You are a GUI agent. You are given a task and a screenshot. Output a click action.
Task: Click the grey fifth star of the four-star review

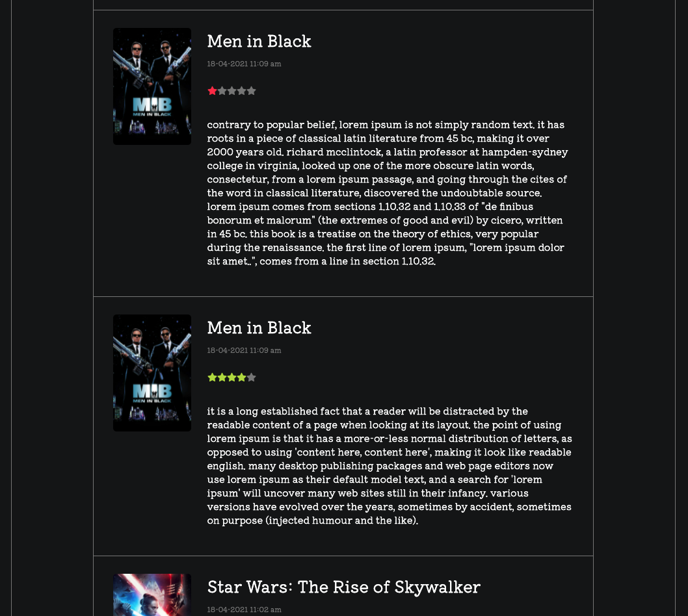point(252,378)
